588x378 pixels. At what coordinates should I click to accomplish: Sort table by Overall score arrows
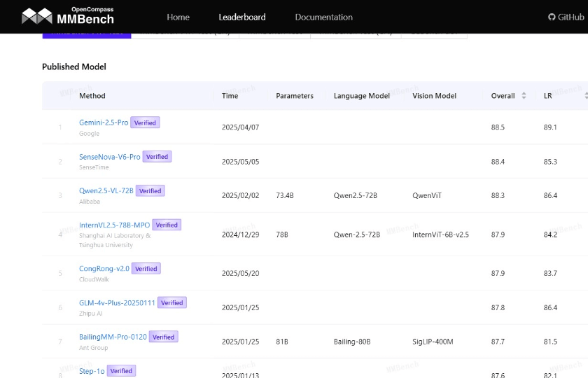click(524, 96)
